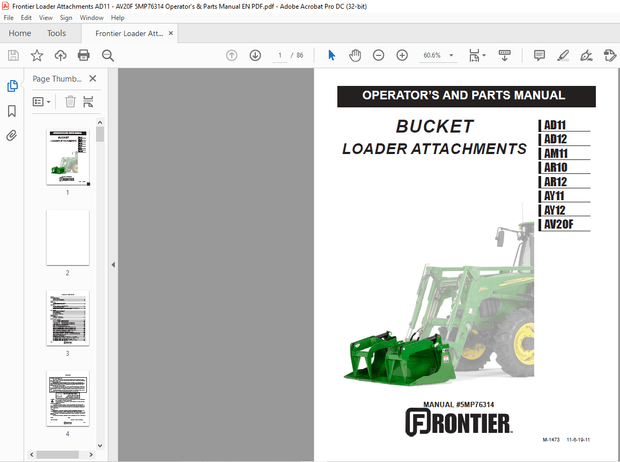
Task: Click the scrolling mode icon
Action: [505, 55]
